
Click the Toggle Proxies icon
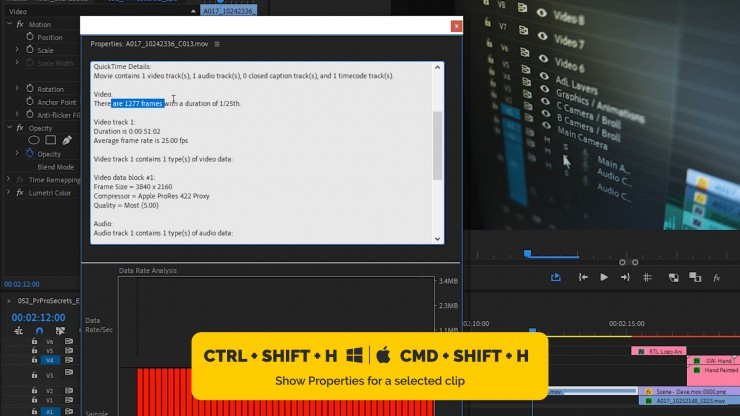pyautogui.click(x=673, y=278)
